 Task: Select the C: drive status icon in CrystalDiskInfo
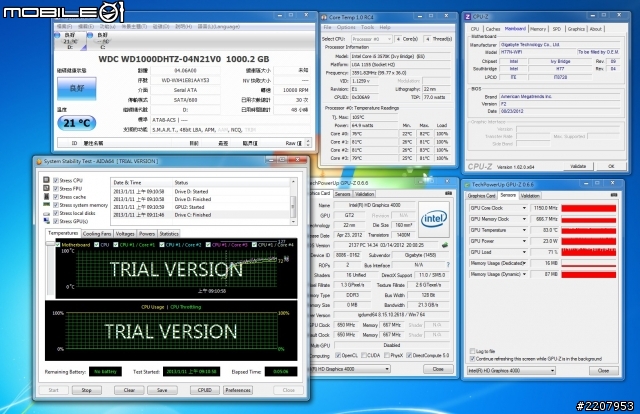(90, 36)
